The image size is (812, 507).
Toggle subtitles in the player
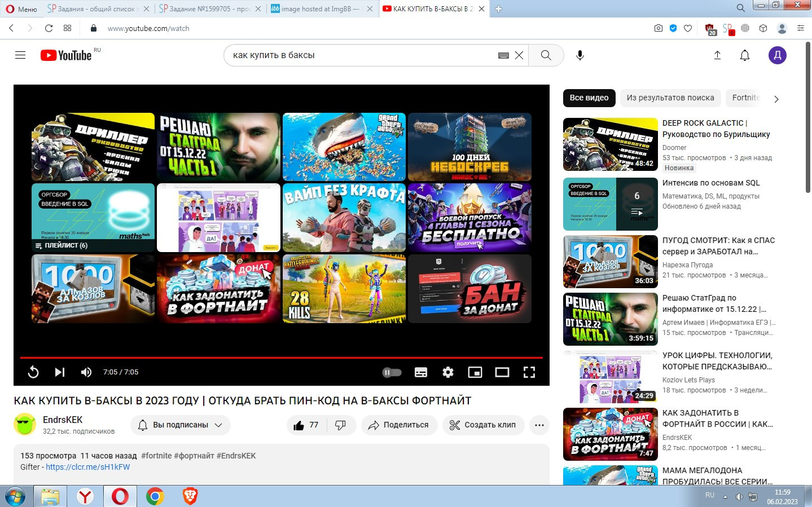421,372
